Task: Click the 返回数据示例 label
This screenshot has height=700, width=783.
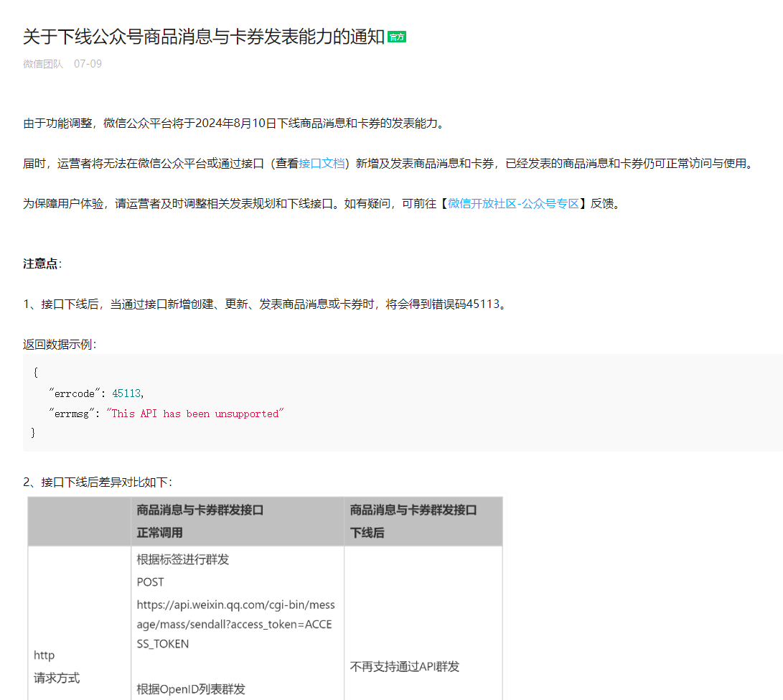Action: (60, 344)
